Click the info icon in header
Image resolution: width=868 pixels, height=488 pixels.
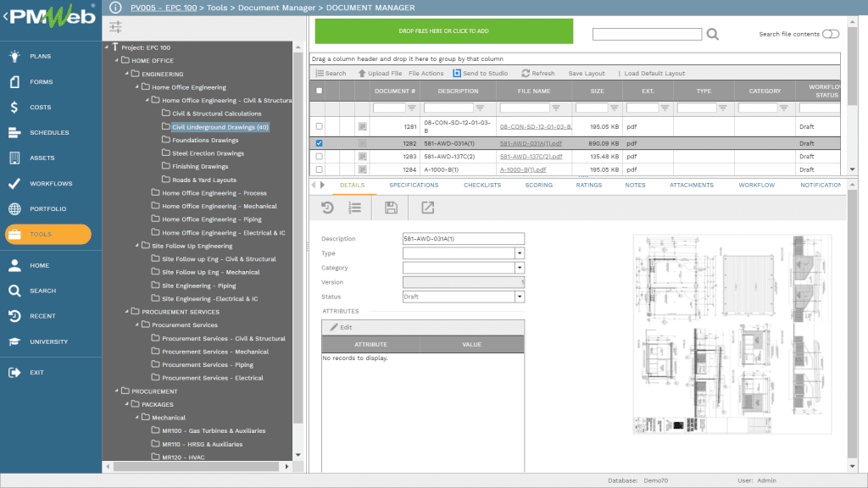coord(115,8)
